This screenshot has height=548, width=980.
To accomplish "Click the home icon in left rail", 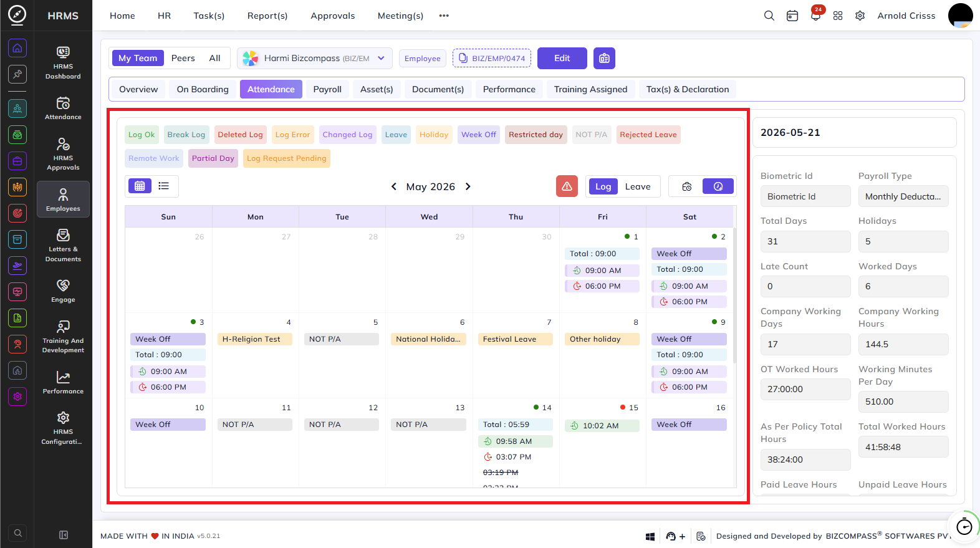I will 17,48.
